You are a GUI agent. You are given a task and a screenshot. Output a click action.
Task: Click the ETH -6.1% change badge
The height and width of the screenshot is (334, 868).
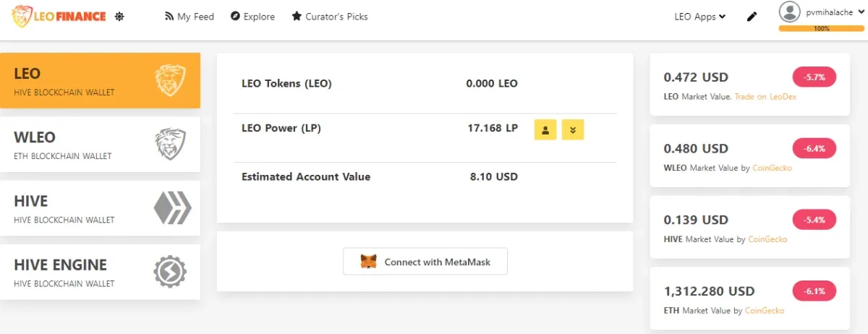point(814,291)
